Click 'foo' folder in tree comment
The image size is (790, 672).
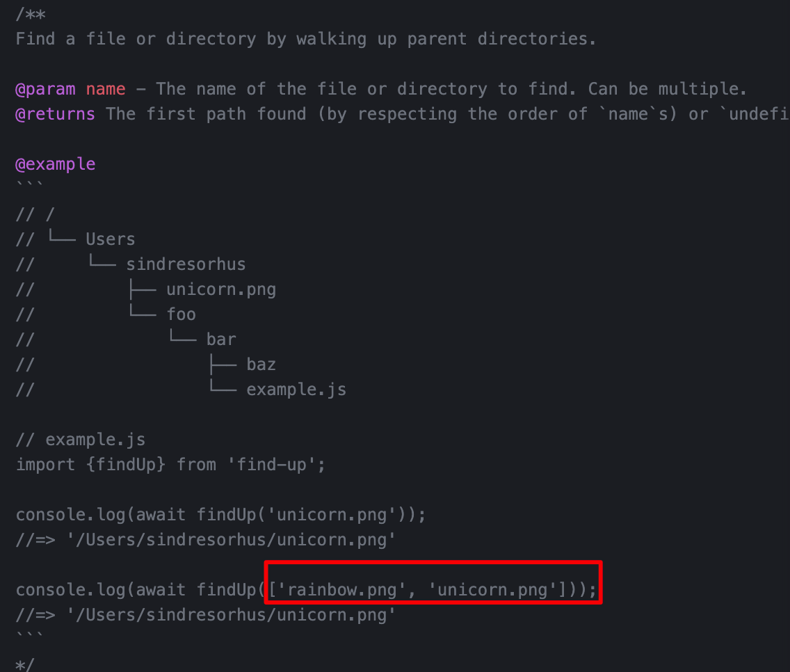tap(181, 314)
